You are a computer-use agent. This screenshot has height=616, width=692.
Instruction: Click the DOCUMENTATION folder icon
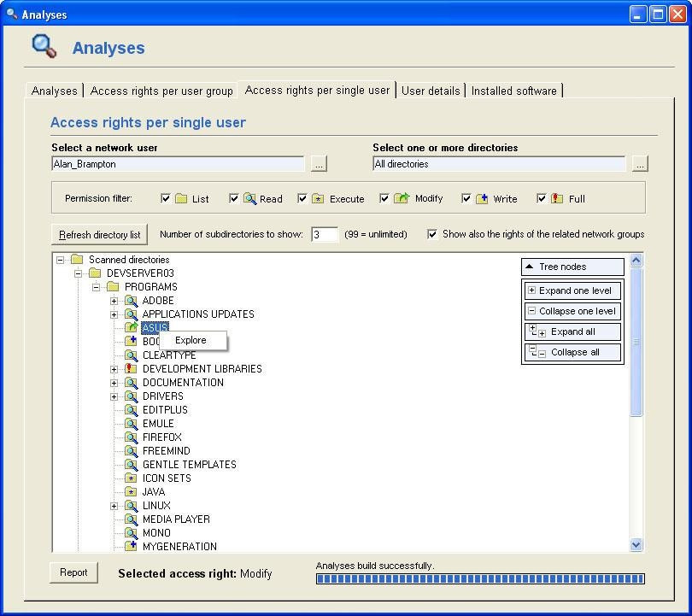(x=131, y=383)
